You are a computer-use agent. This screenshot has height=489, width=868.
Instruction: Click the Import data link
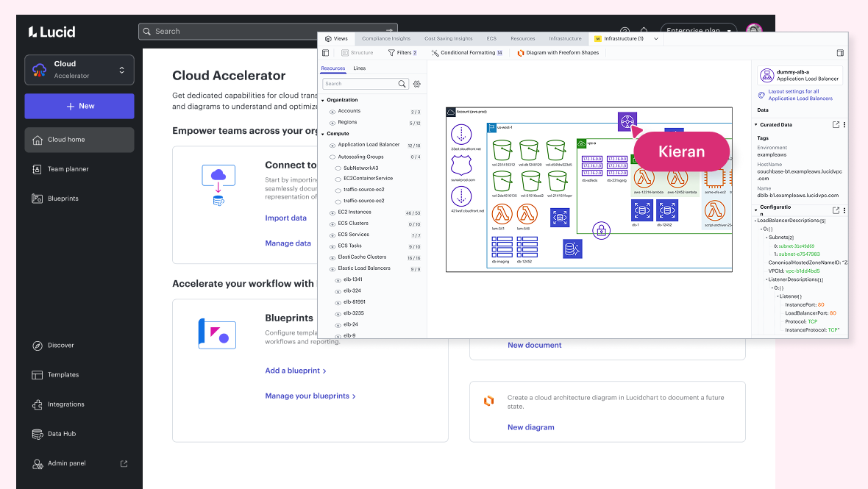(x=285, y=218)
